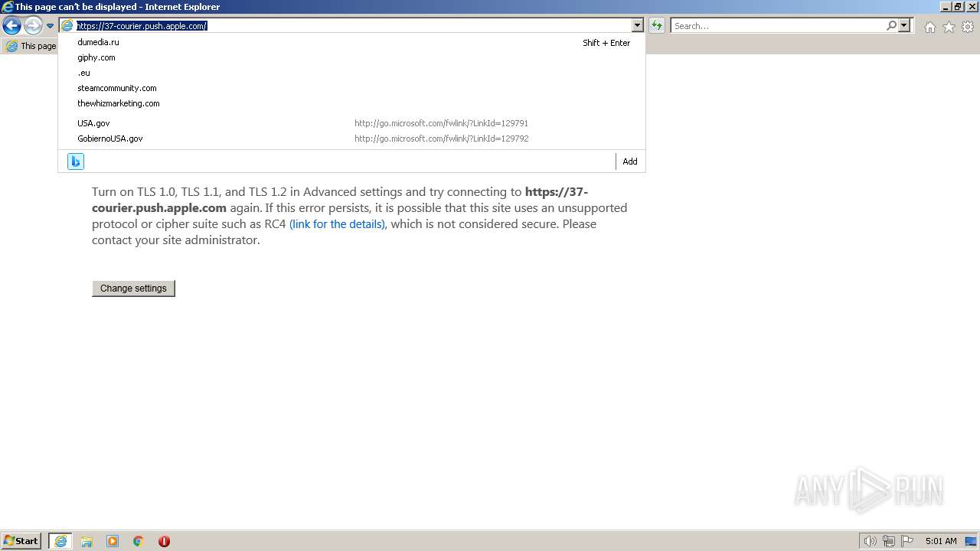The height and width of the screenshot is (551, 980).
Task: Restore down the Internet Explorer window
Action: 958,6
